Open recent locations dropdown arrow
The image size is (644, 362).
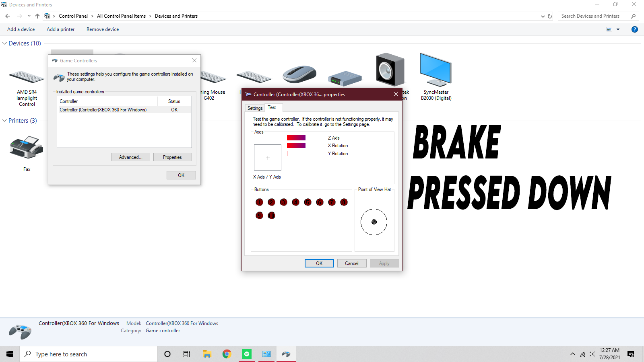coord(29,16)
